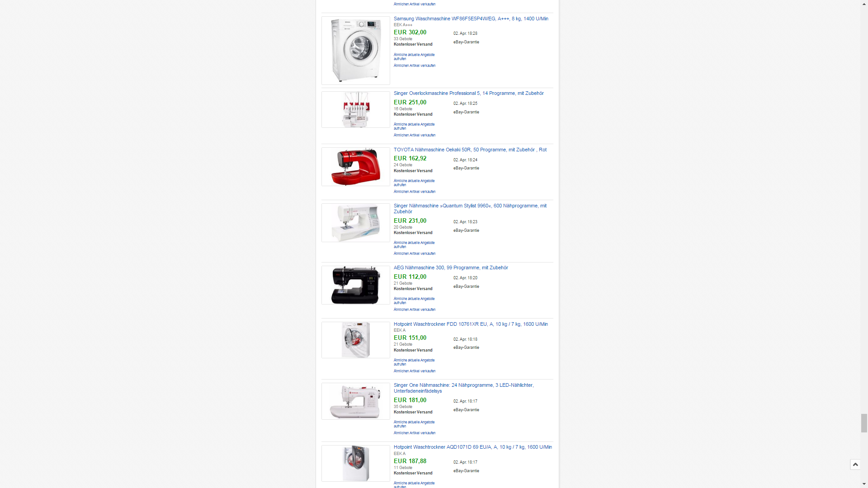Screen dimensions: 868x488
Task: Open the Singer One sewing machine image
Action: [x=356, y=402]
